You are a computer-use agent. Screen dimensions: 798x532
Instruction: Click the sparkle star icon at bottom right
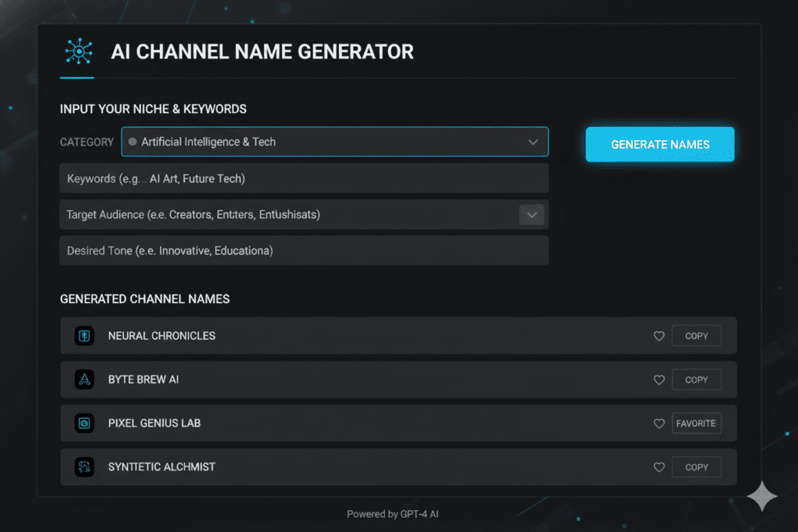tap(762, 496)
